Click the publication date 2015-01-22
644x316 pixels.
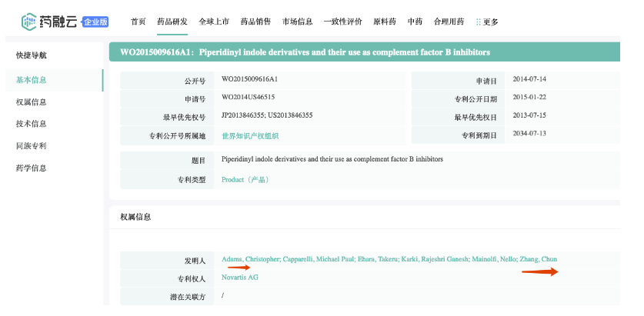click(529, 98)
